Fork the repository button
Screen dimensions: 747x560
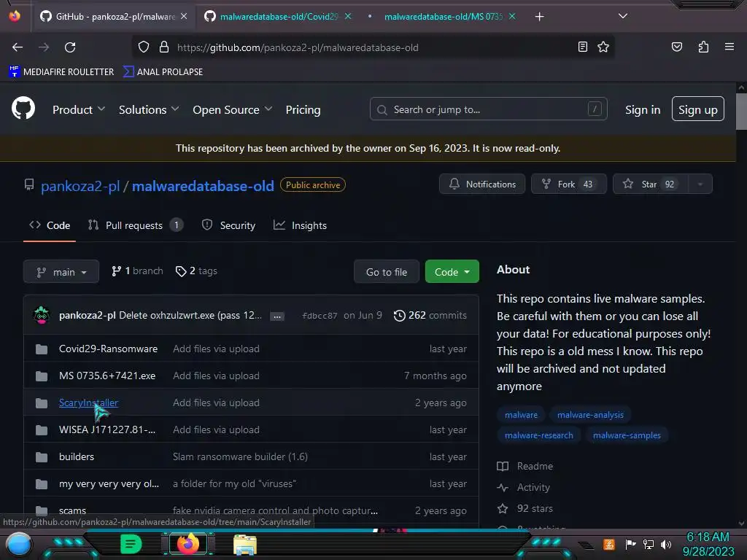coord(568,184)
